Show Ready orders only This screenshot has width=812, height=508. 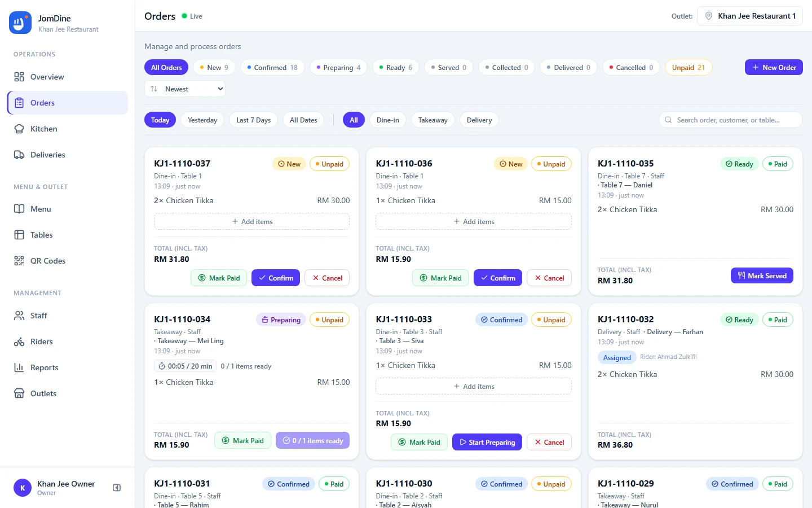pos(396,68)
